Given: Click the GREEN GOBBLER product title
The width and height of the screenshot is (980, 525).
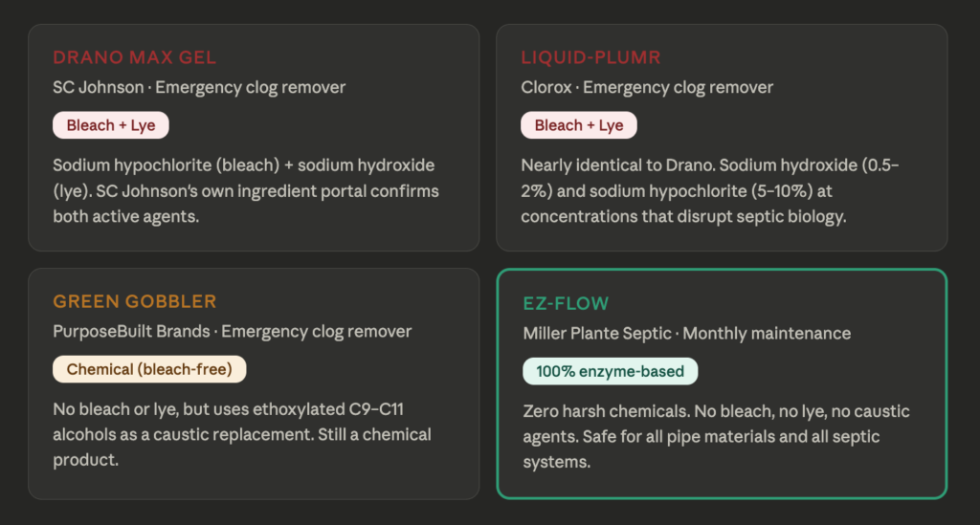Looking at the screenshot, I should tap(135, 302).
